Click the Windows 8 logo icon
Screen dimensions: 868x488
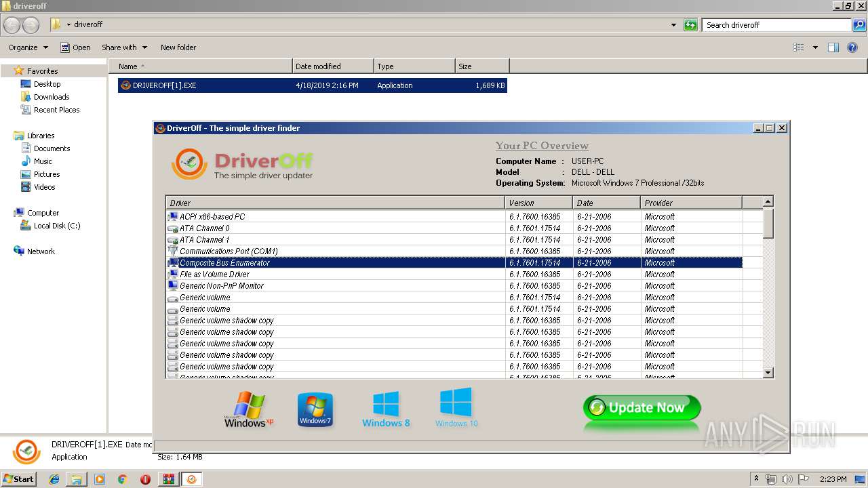386,409
